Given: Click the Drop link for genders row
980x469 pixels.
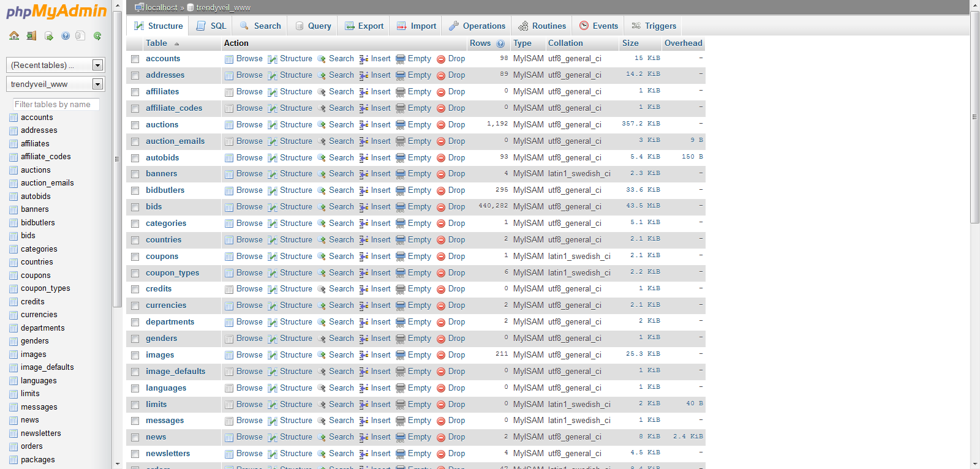Looking at the screenshot, I should [456, 339].
